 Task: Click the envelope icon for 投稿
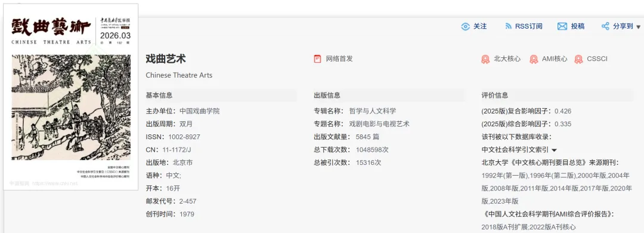[x=562, y=26]
